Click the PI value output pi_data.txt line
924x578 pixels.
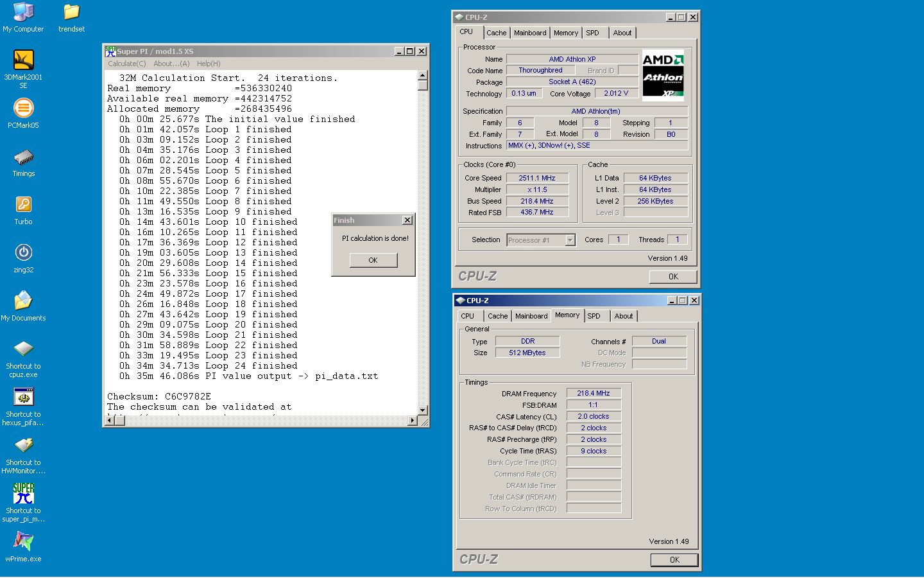click(248, 376)
